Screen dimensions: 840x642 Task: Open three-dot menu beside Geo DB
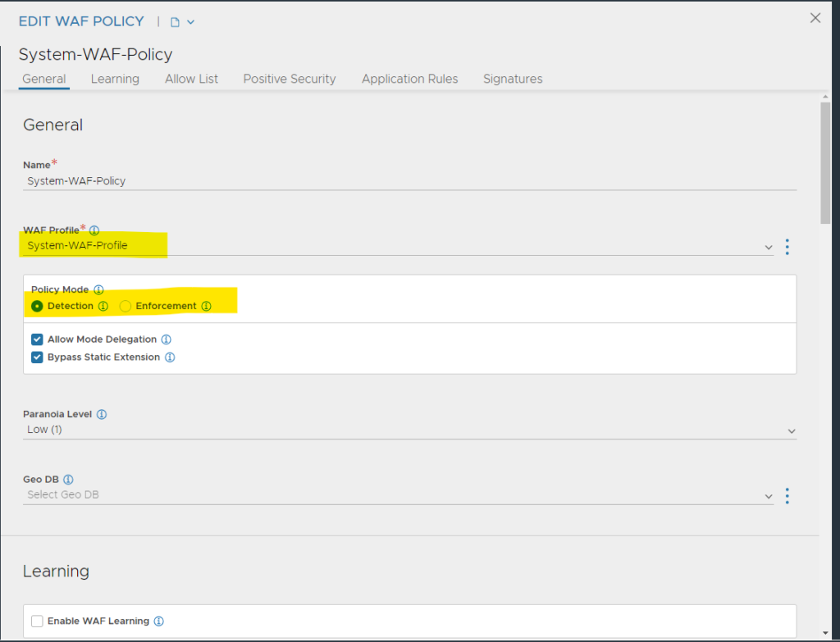pos(787,495)
